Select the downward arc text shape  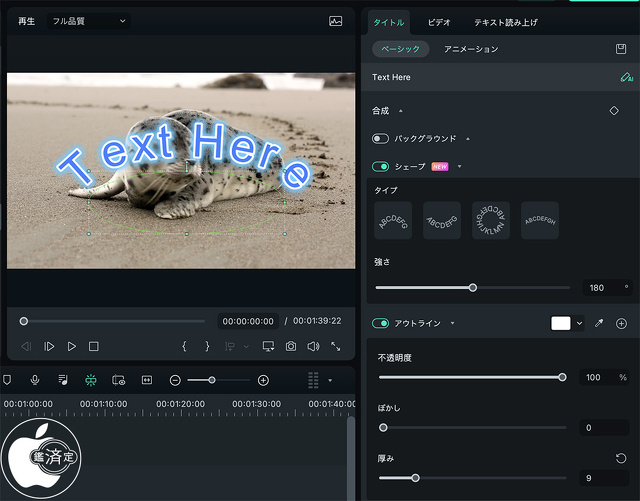click(x=442, y=220)
